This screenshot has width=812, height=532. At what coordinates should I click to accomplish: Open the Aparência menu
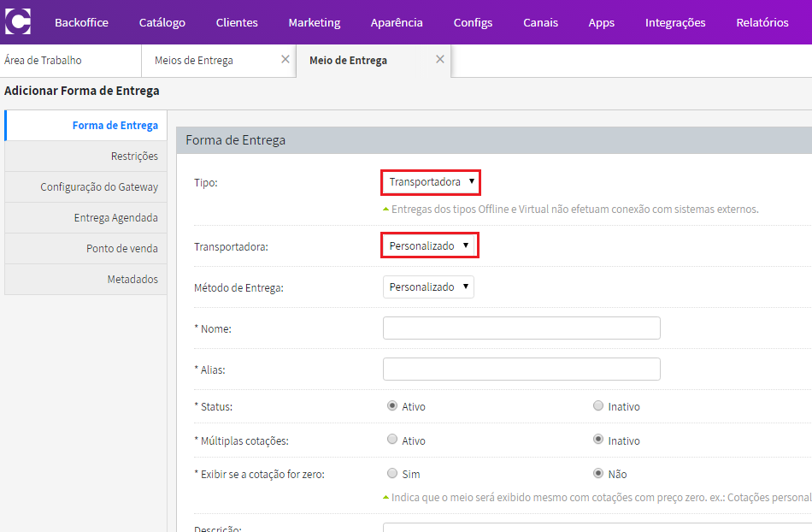click(397, 22)
